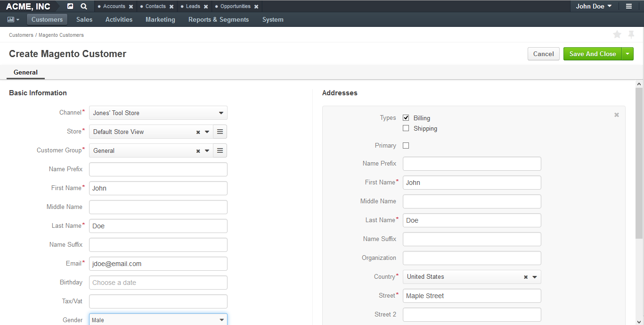Open the Sales menu
Viewport: 644px width, 325px height.
click(x=84, y=19)
